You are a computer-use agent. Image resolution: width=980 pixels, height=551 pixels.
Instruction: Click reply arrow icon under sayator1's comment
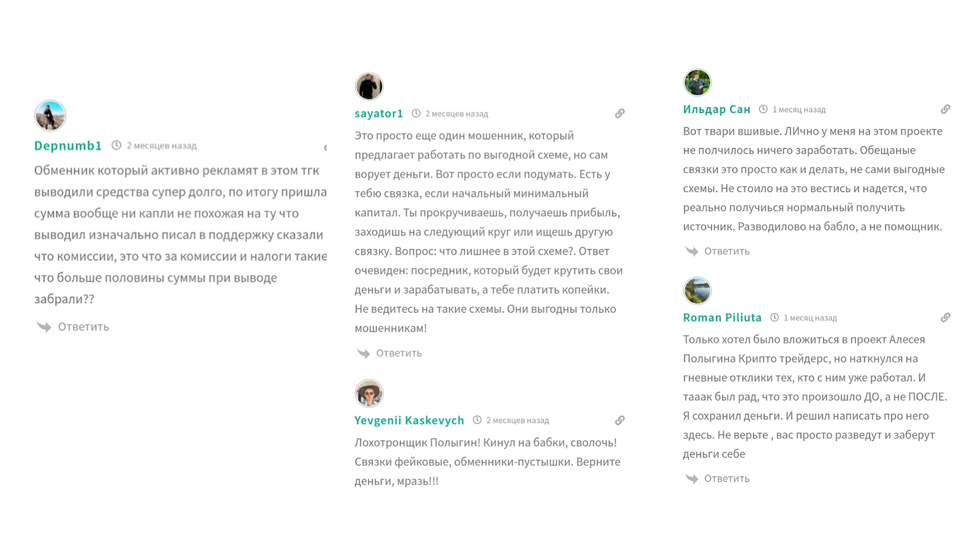[364, 353]
